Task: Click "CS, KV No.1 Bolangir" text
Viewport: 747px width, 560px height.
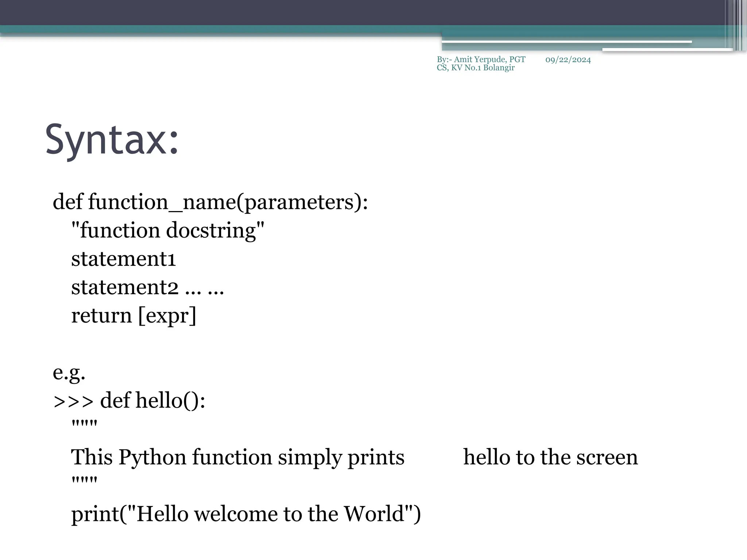Action: (475, 68)
